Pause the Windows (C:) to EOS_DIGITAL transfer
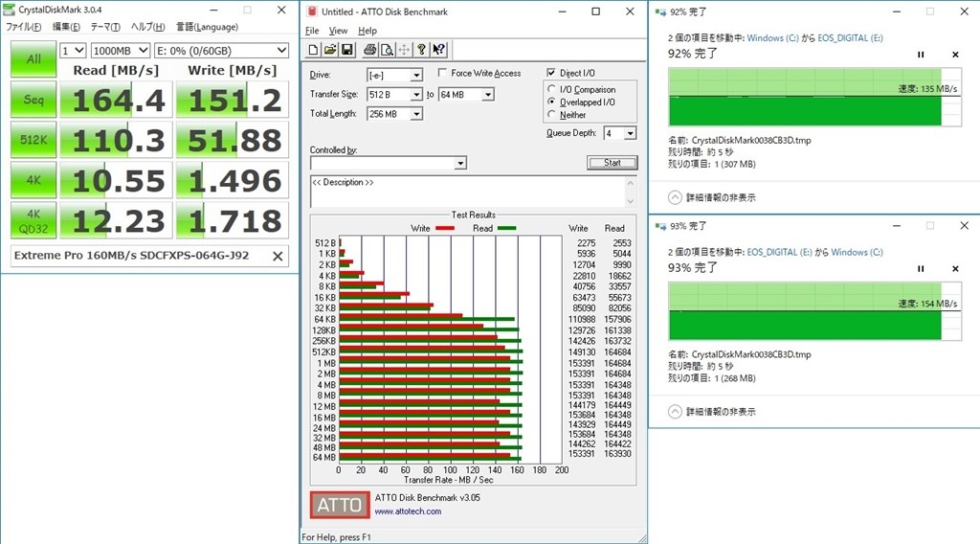The height and width of the screenshot is (544, 980). pos(921,55)
